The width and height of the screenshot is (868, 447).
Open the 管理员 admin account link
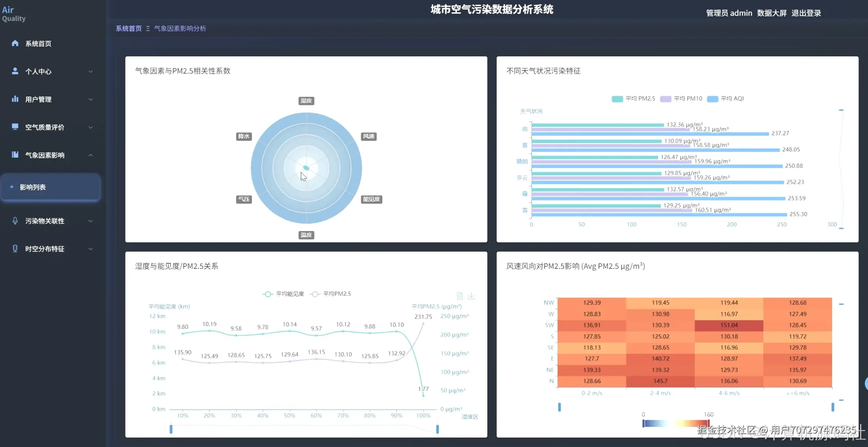tap(729, 13)
